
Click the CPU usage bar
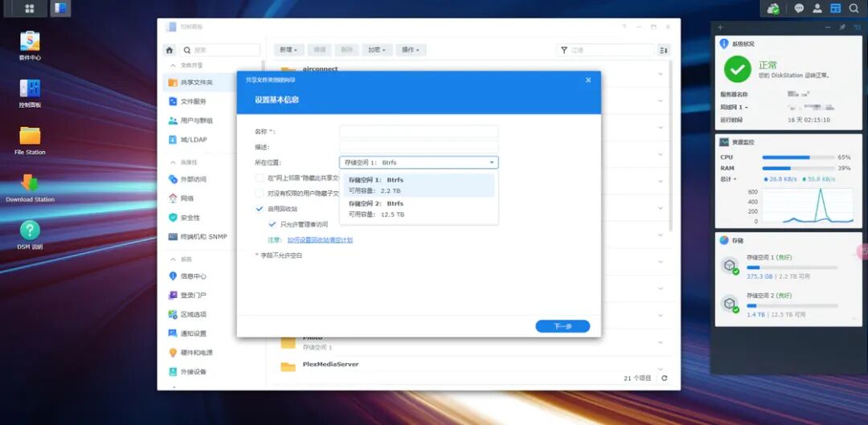(x=798, y=157)
